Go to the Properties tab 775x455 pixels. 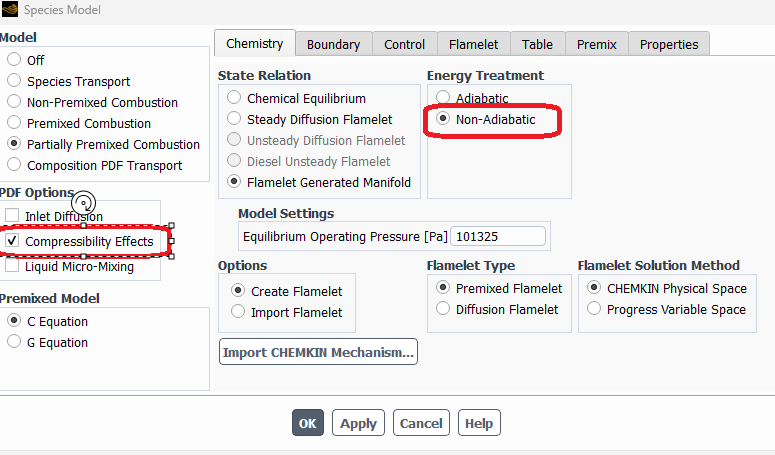(x=669, y=44)
